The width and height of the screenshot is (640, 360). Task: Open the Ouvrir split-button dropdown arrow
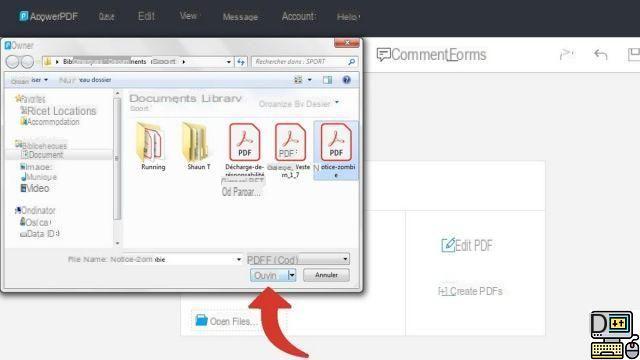(x=292, y=275)
